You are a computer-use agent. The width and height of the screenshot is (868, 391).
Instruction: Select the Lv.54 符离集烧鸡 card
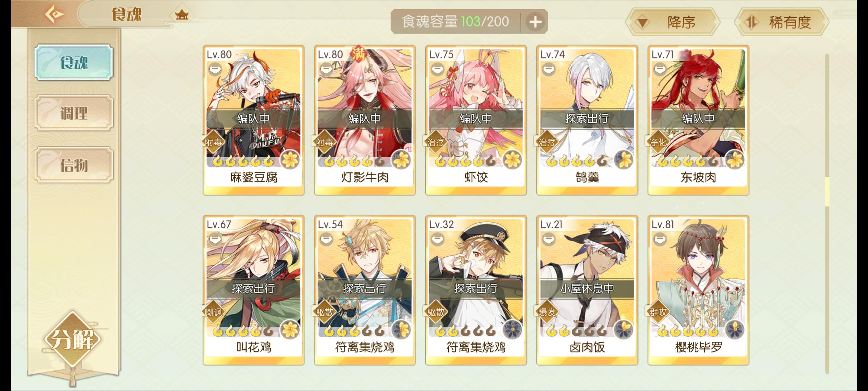click(x=365, y=290)
